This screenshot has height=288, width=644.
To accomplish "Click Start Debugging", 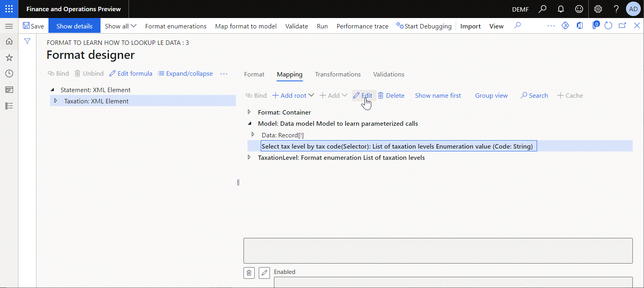I will 424,26.
